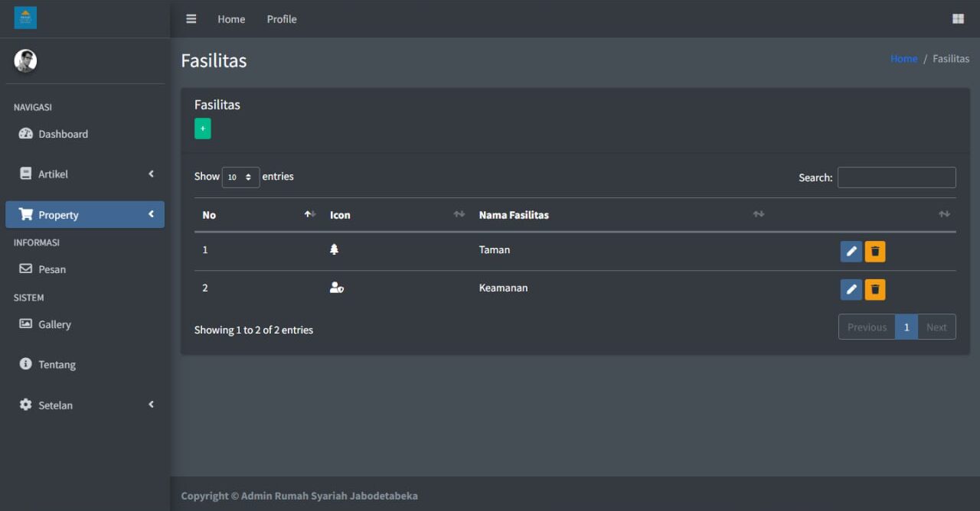This screenshot has height=511, width=980.
Task: Expand the Property sidebar menu
Action: click(x=84, y=215)
